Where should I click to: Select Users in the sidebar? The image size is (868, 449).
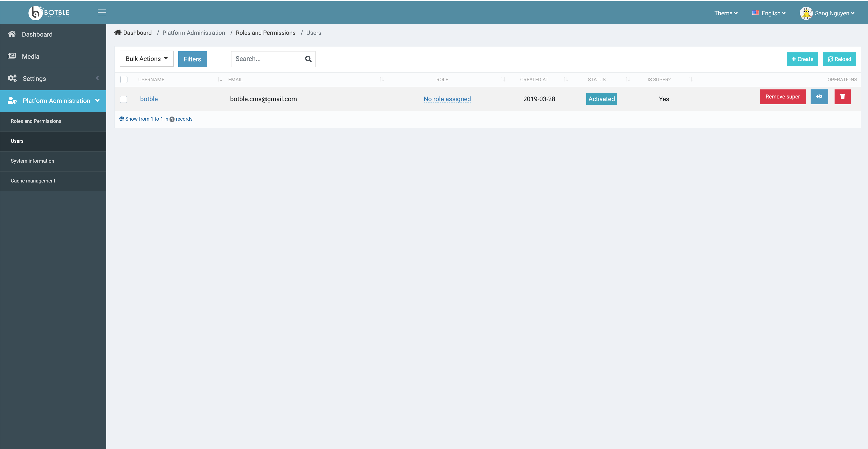(53, 141)
